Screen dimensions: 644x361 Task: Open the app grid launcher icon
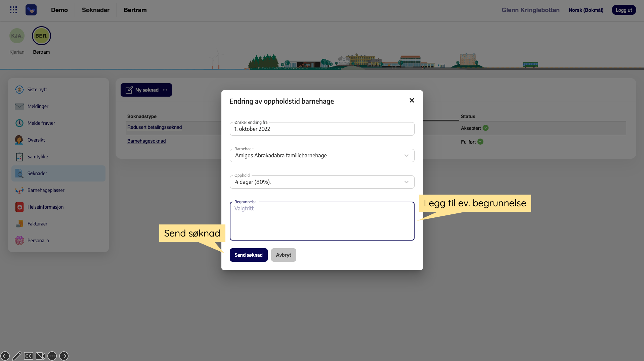pyautogui.click(x=13, y=10)
